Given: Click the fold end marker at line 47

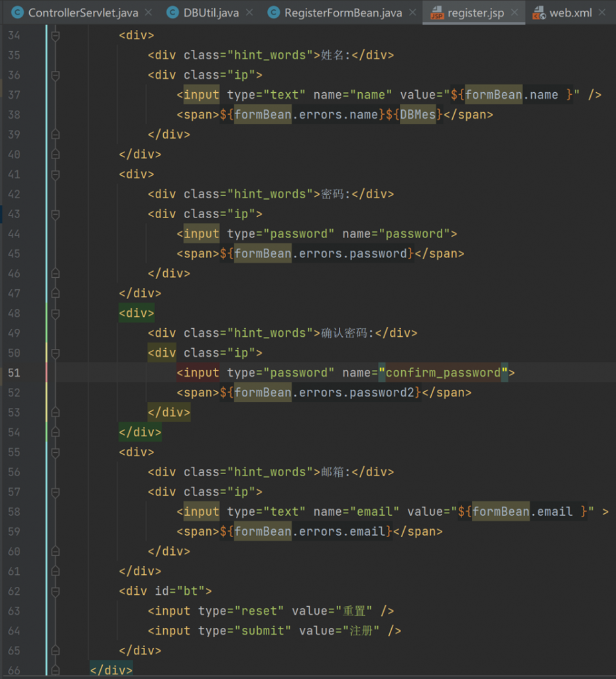Looking at the screenshot, I should [x=56, y=293].
